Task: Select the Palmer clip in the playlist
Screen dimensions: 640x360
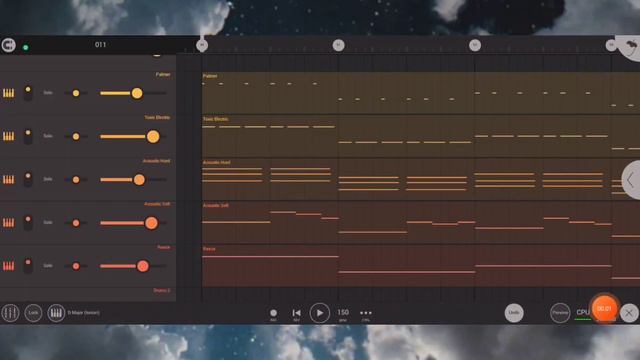Action: 421,93
